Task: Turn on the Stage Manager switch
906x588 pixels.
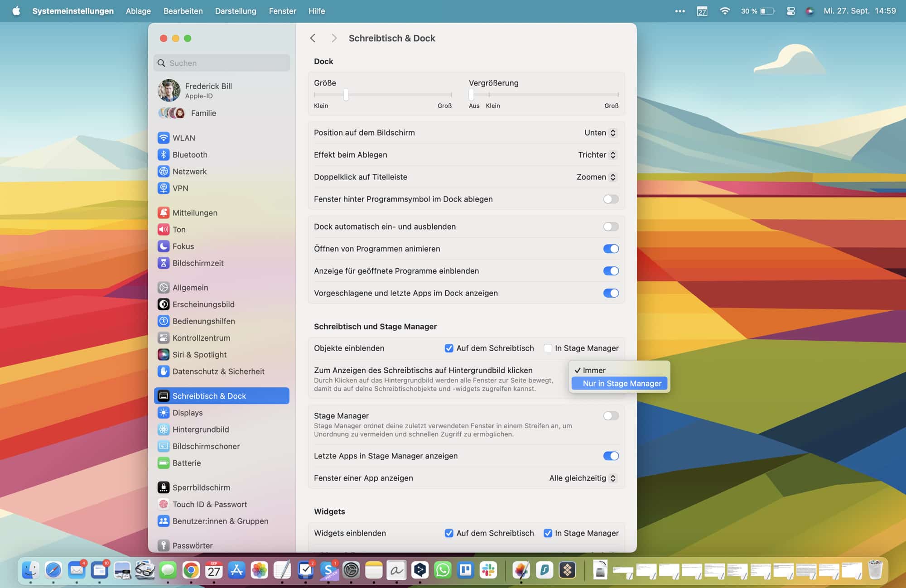Action: pyautogui.click(x=610, y=416)
